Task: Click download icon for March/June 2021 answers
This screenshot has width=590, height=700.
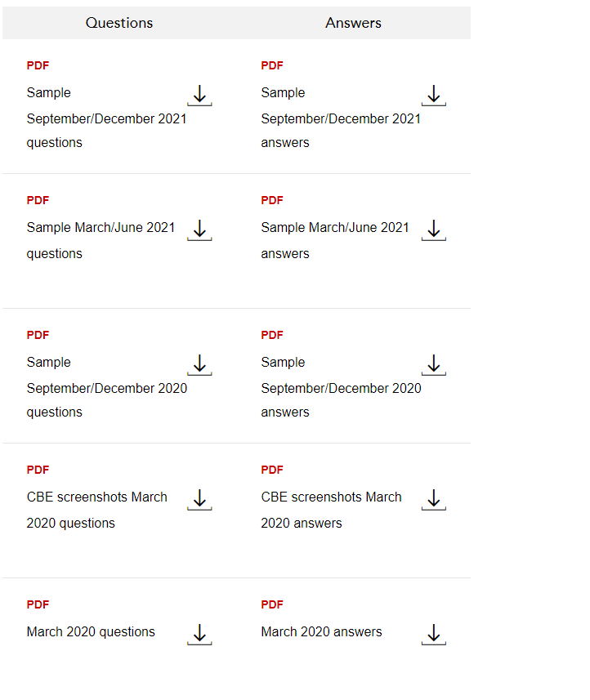Action: coord(434,230)
